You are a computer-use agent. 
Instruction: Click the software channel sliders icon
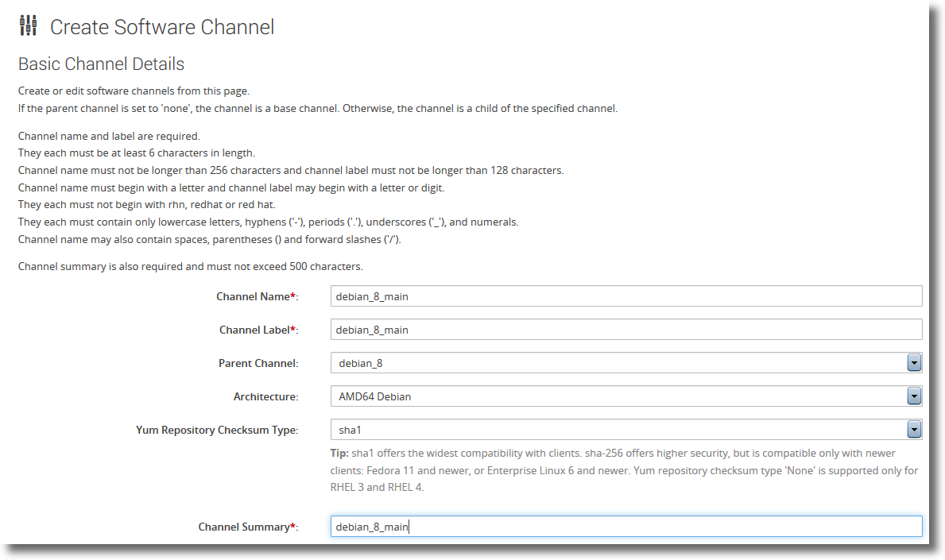[29, 26]
